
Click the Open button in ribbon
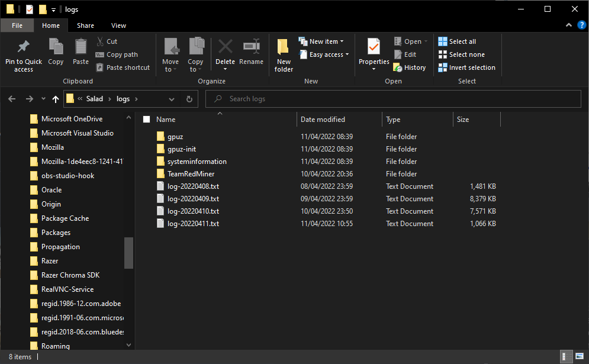coord(411,41)
